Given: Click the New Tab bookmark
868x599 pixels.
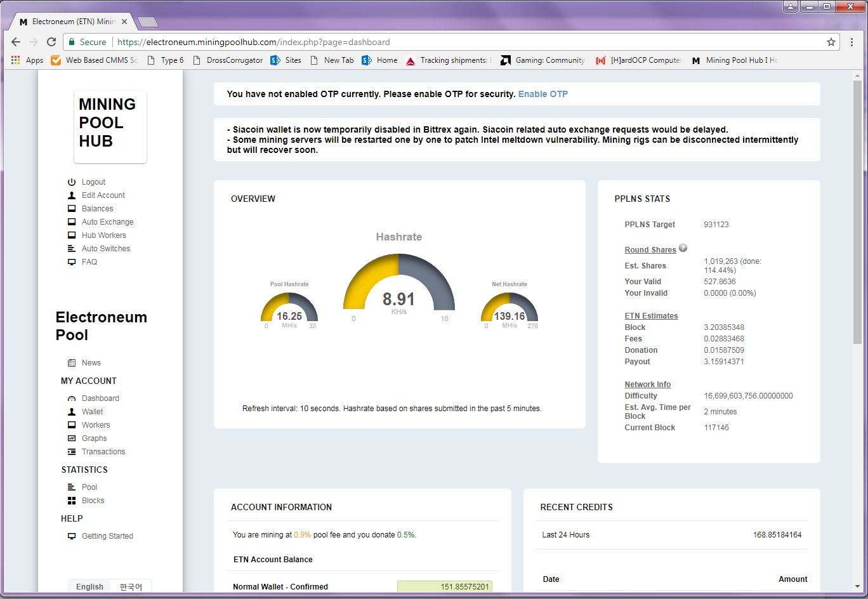Looking at the screenshot, I should click(x=332, y=60).
